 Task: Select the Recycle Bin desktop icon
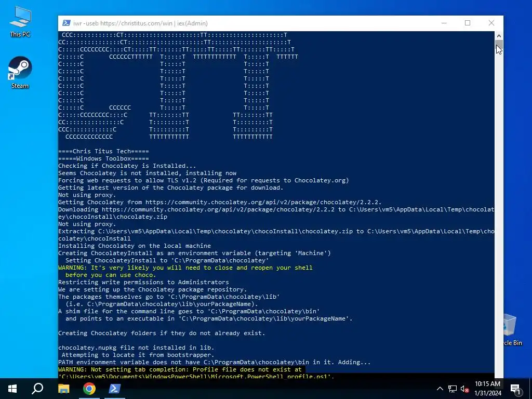[x=512, y=329]
